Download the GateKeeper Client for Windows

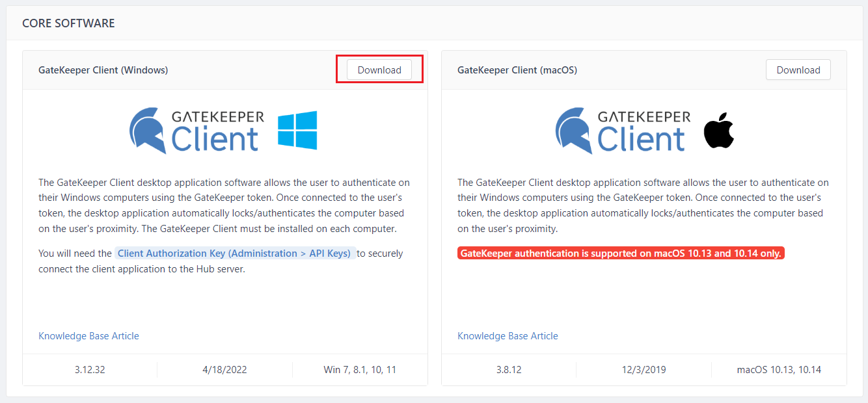[x=379, y=70]
